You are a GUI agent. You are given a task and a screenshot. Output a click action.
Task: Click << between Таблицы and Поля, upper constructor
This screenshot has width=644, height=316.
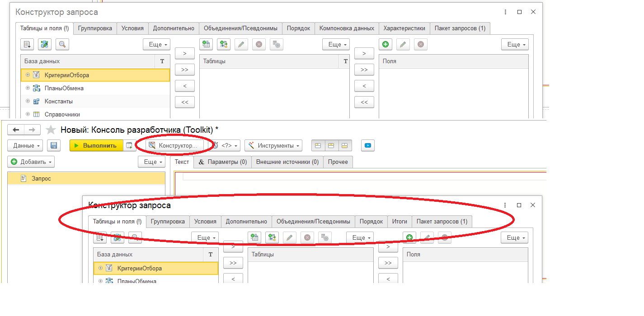click(364, 102)
